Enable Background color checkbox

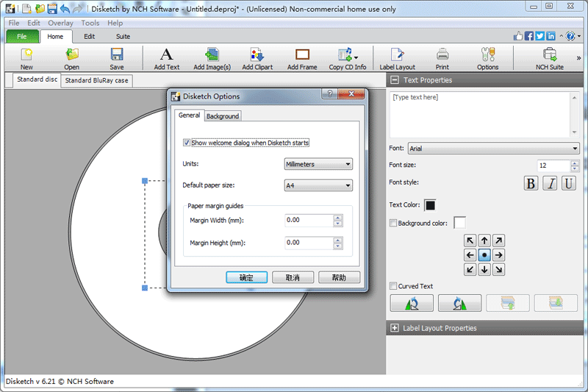coord(393,223)
